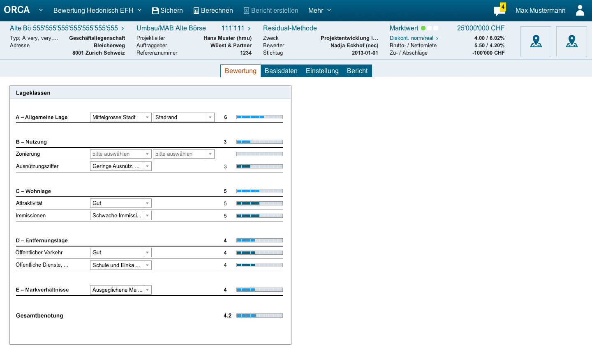Open the Mehr menu

click(x=319, y=10)
